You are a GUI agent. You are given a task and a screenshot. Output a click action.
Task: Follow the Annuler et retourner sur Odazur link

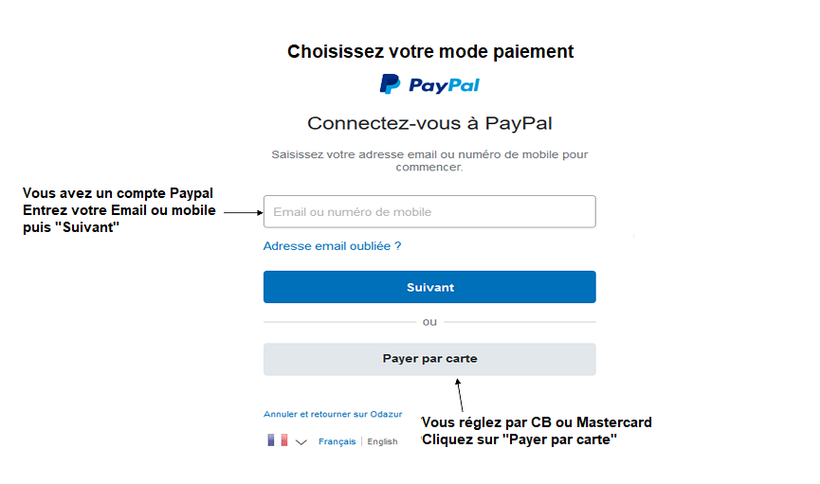[x=333, y=414]
